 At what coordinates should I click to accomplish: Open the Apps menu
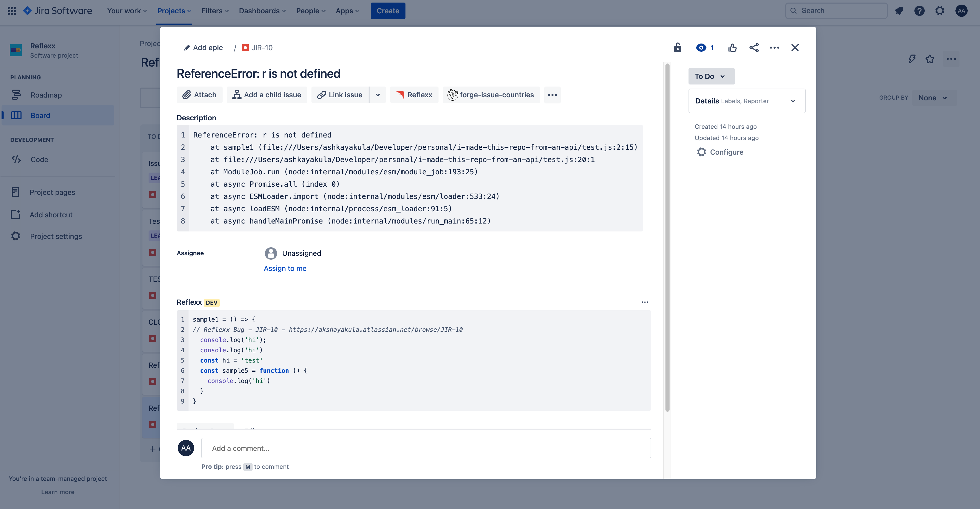(x=347, y=11)
